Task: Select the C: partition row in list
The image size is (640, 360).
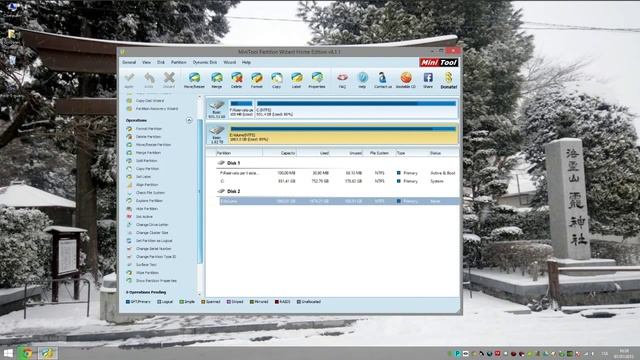Action: point(338,181)
